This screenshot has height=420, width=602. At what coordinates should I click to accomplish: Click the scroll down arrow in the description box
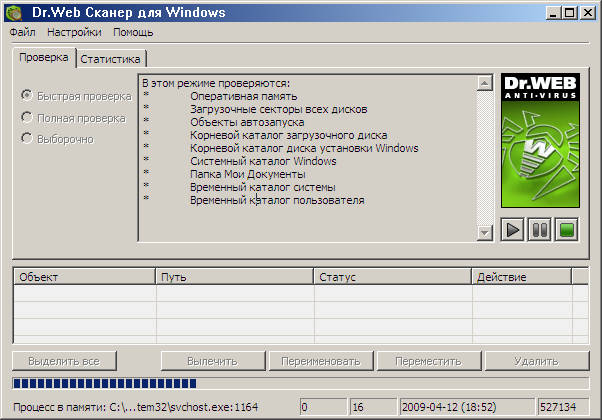485,233
